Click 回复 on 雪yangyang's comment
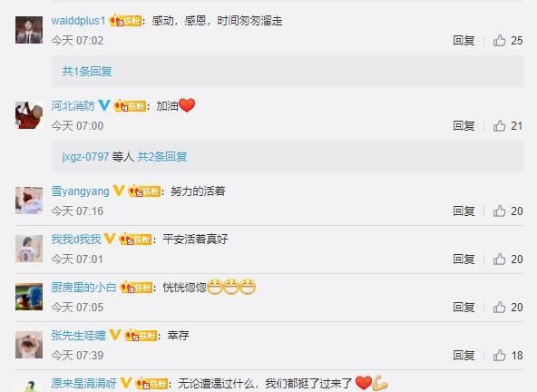Viewport: 537px width, 392px height. [x=464, y=211]
